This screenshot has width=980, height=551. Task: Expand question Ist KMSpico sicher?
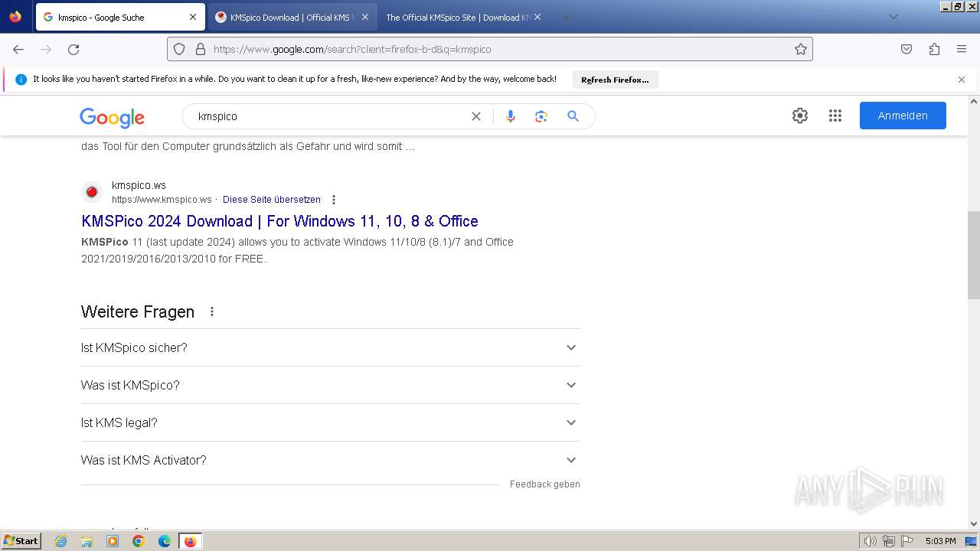(x=330, y=347)
